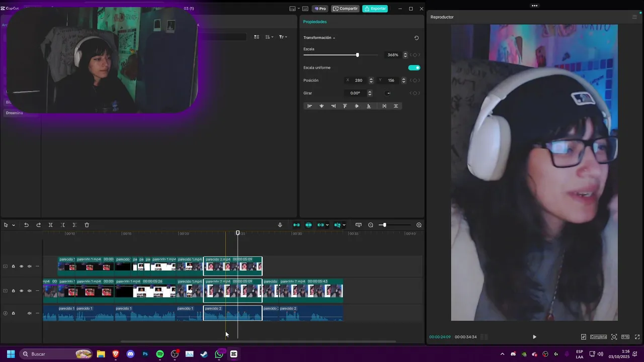This screenshot has height=362, width=644.
Task: Open Spotify from the taskbar
Action: pos(160,354)
